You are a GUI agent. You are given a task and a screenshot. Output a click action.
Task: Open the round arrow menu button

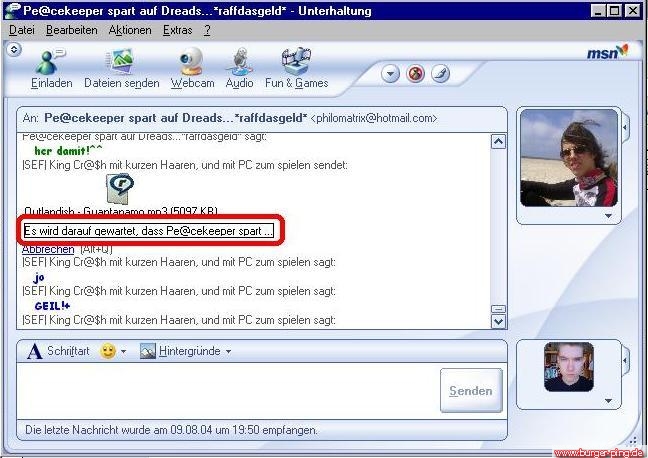(390, 74)
